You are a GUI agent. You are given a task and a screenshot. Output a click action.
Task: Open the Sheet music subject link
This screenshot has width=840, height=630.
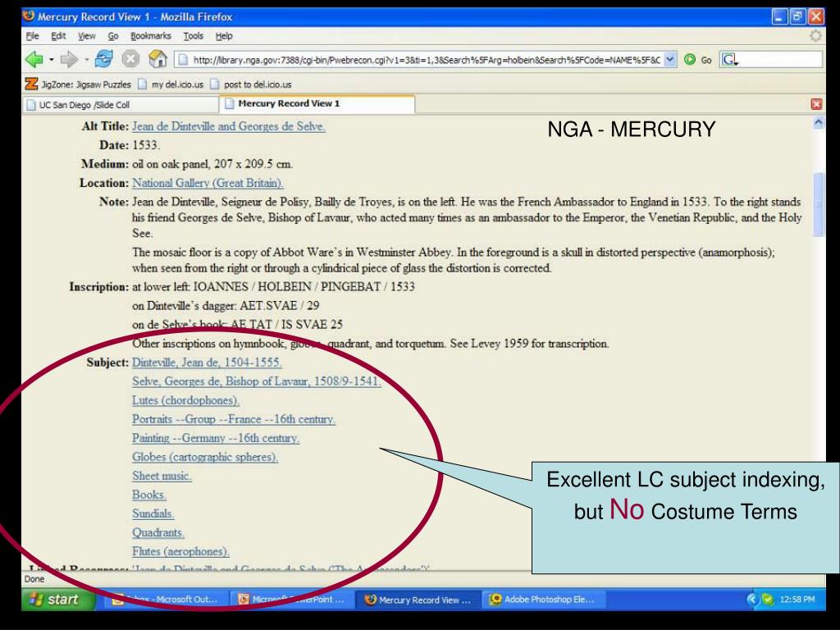coord(162,476)
